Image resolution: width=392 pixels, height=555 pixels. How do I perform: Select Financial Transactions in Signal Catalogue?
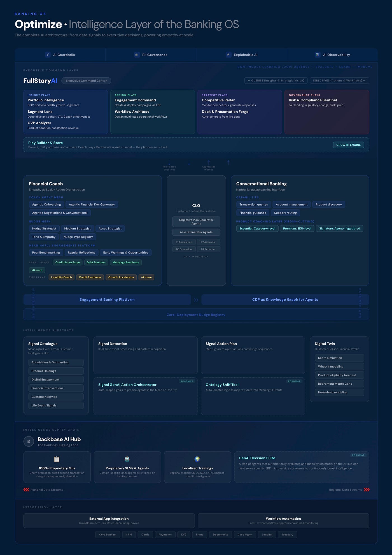(x=56, y=388)
